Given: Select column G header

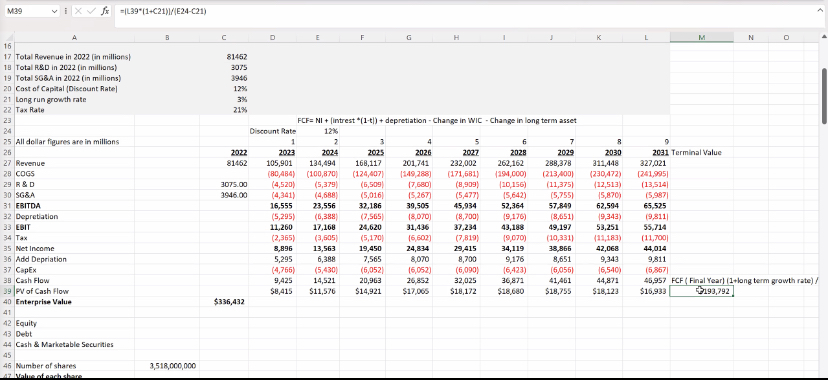Looking at the screenshot, I should (x=409, y=37).
